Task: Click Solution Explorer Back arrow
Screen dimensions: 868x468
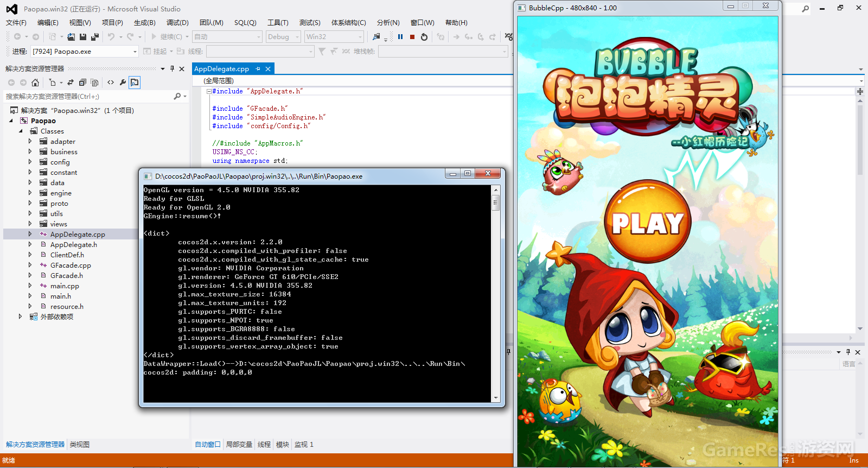Action: [x=11, y=83]
